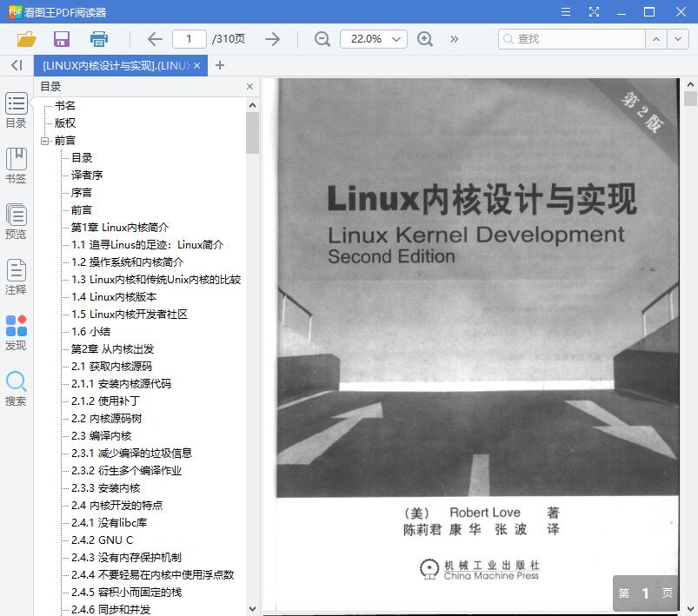The height and width of the screenshot is (616, 698).
Task: Open the 发现 discover sidebar panel
Action: (16, 333)
